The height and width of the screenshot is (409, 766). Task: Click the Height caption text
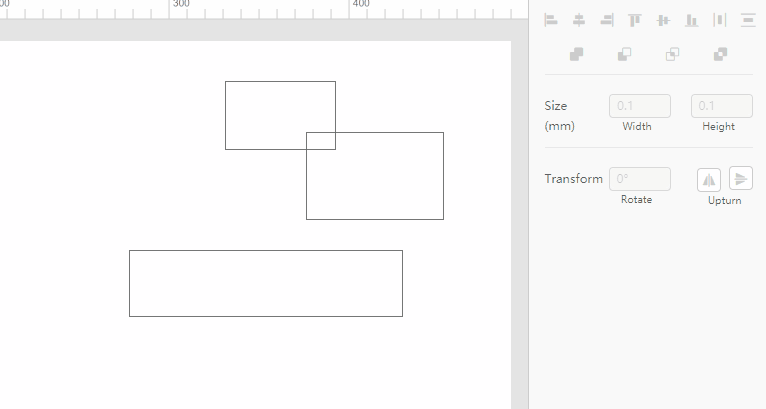pos(718,126)
